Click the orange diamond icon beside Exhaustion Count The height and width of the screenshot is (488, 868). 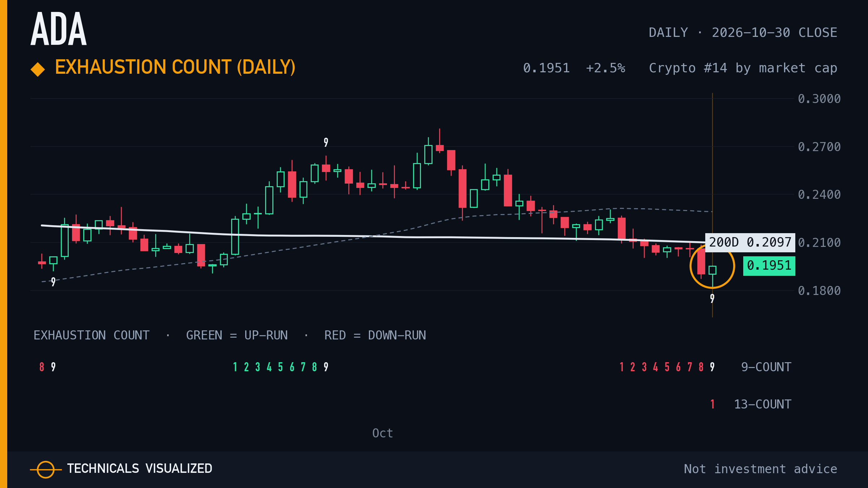(x=38, y=69)
